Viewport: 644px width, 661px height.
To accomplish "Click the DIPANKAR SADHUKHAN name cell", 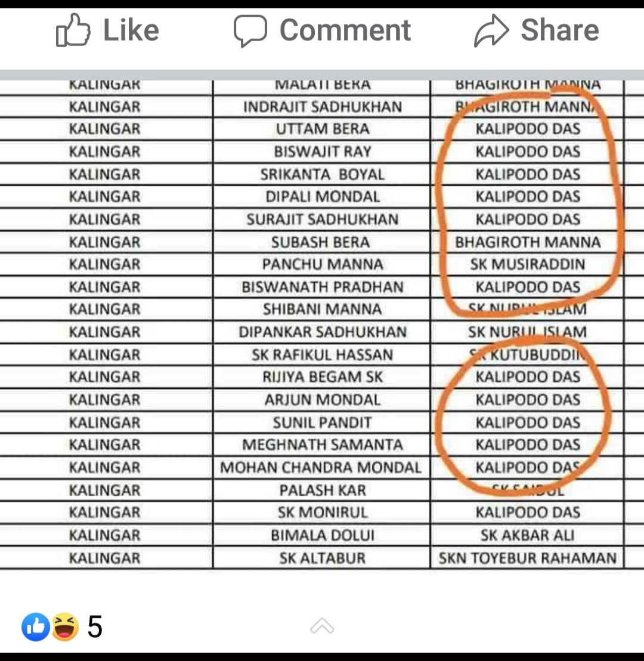I will click(x=323, y=332).
